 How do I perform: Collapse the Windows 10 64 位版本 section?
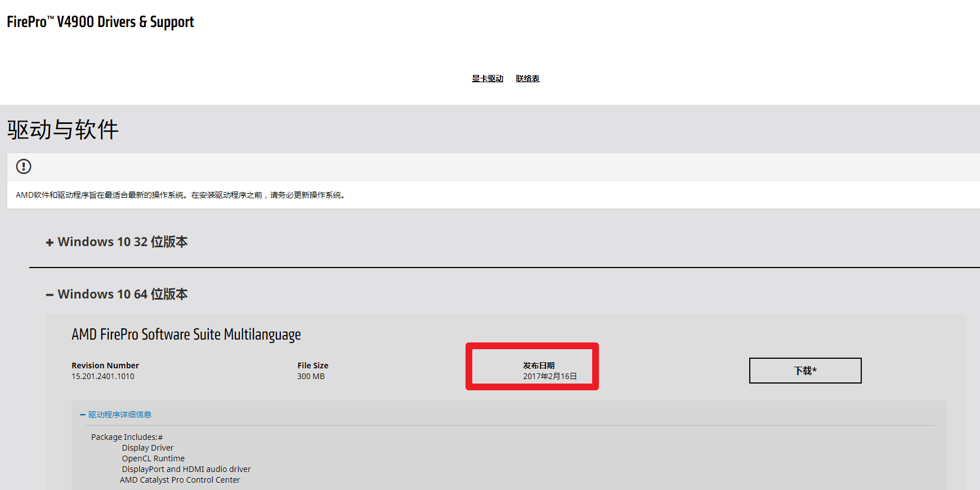[117, 294]
